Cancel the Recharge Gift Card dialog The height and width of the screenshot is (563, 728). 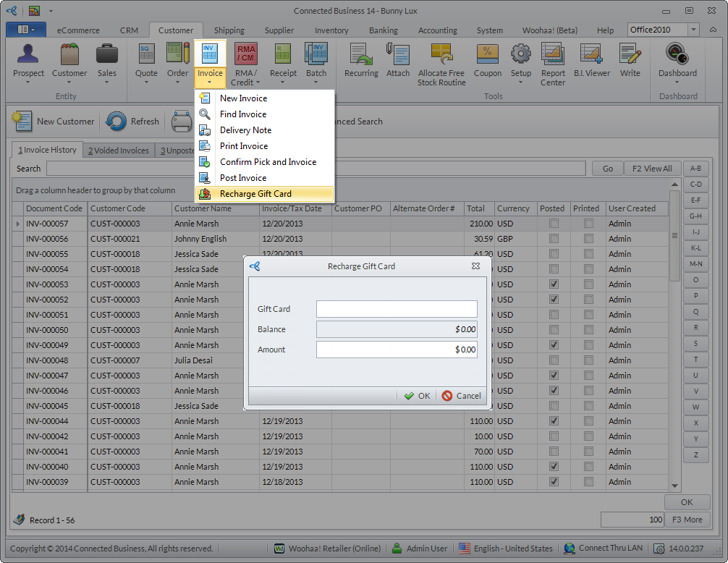[x=461, y=396]
